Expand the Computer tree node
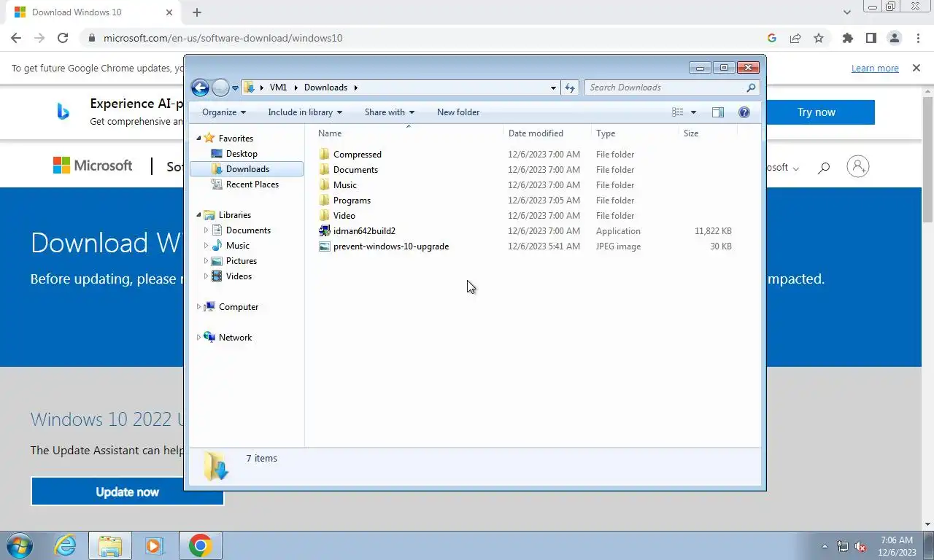The height and width of the screenshot is (560, 934). click(198, 307)
